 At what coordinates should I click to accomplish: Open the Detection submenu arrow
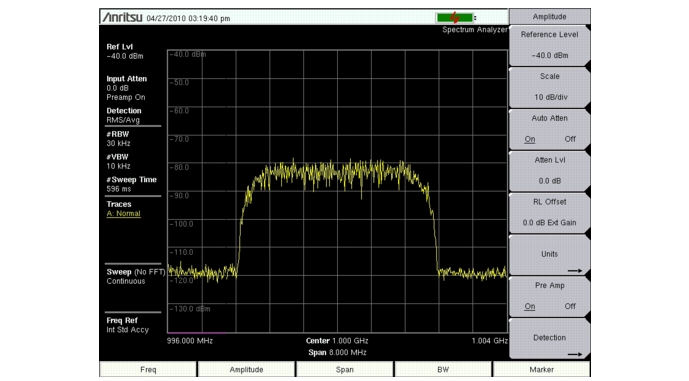tap(575, 354)
